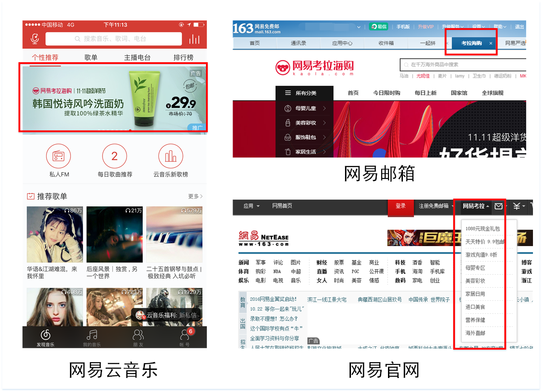Select 进口美食 menu item
This screenshot has height=392, width=542.
pos(475,307)
